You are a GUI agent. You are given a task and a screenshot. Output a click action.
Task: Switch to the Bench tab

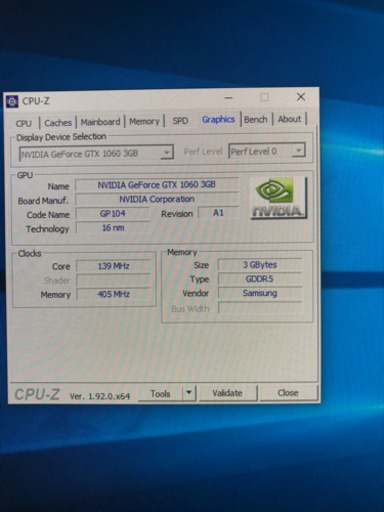point(256,119)
